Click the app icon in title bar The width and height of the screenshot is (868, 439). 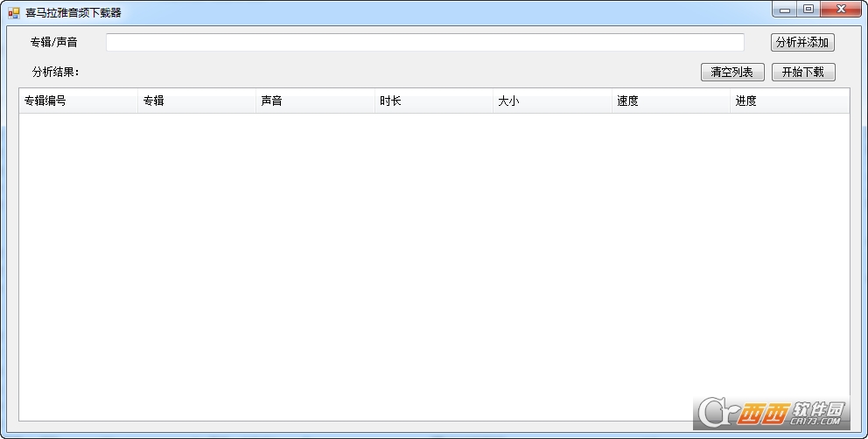click(14, 13)
